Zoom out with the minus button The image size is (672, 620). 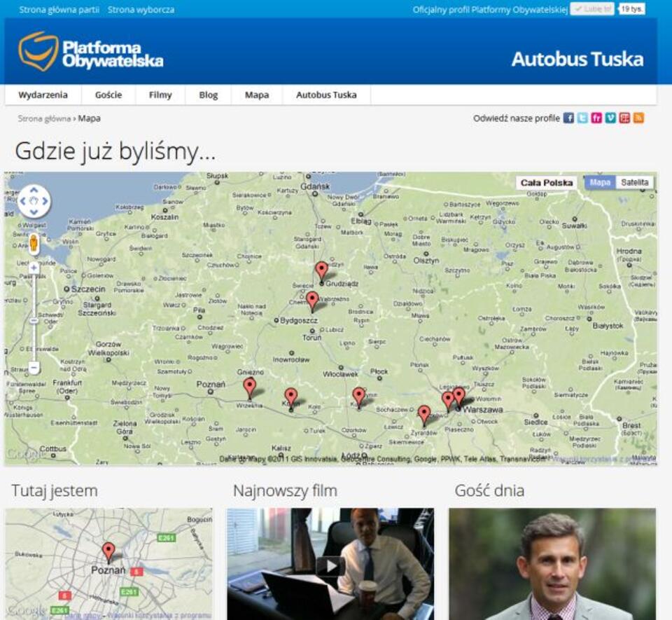click(34, 368)
